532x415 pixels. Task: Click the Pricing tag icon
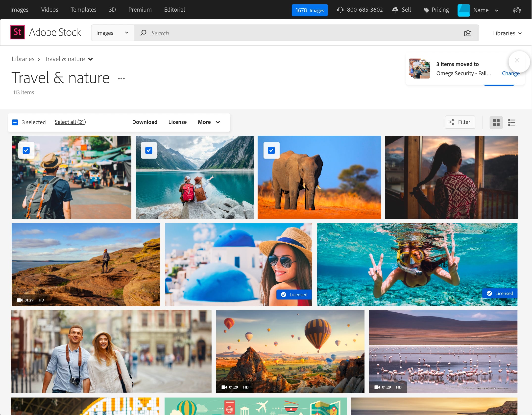[426, 10]
